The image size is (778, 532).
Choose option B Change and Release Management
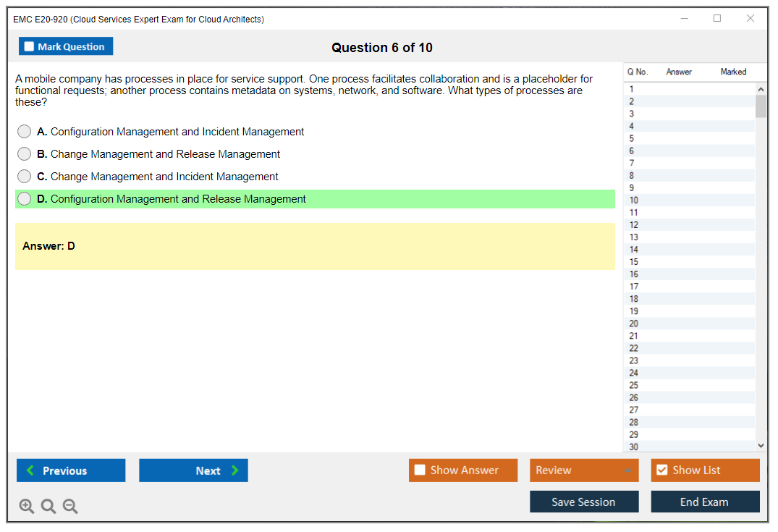click(25, 154)
